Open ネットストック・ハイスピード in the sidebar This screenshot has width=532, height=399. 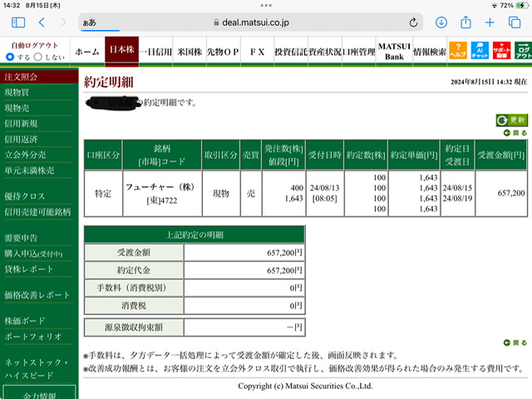37,368
